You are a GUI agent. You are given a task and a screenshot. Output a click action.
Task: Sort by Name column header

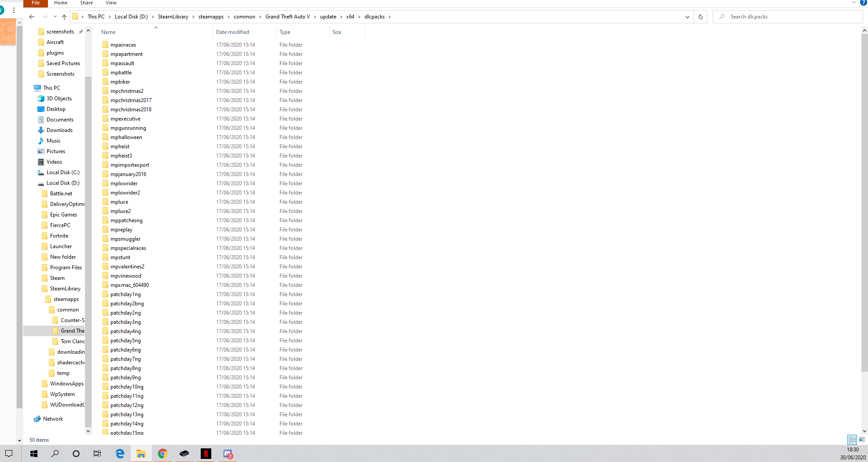coord(108,32)
